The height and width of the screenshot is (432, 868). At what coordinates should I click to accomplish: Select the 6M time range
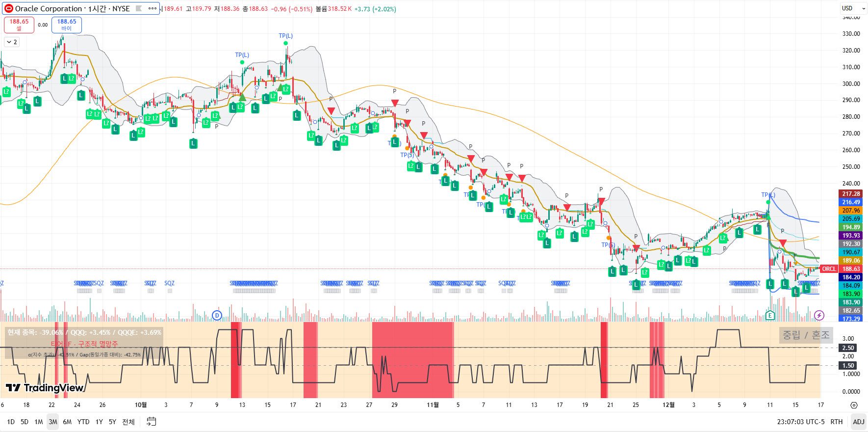coord(67,422)
